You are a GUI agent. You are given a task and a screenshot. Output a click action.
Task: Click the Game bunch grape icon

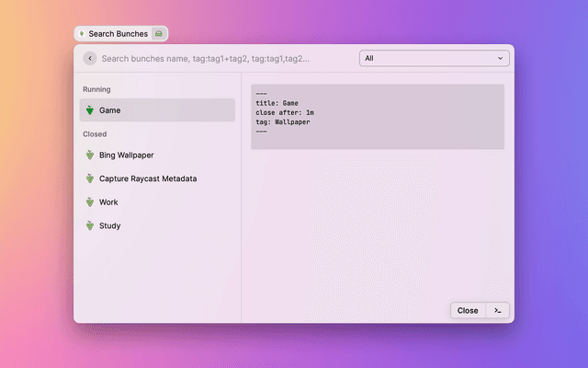pyautogui.click(x=89, y=110)
